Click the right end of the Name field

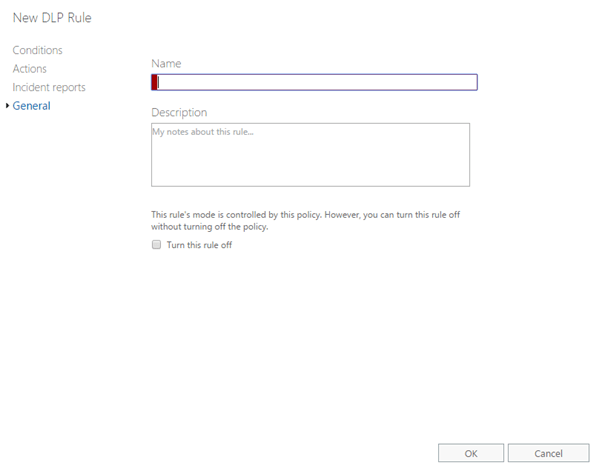pyautogui.click(x=468, y=83)
